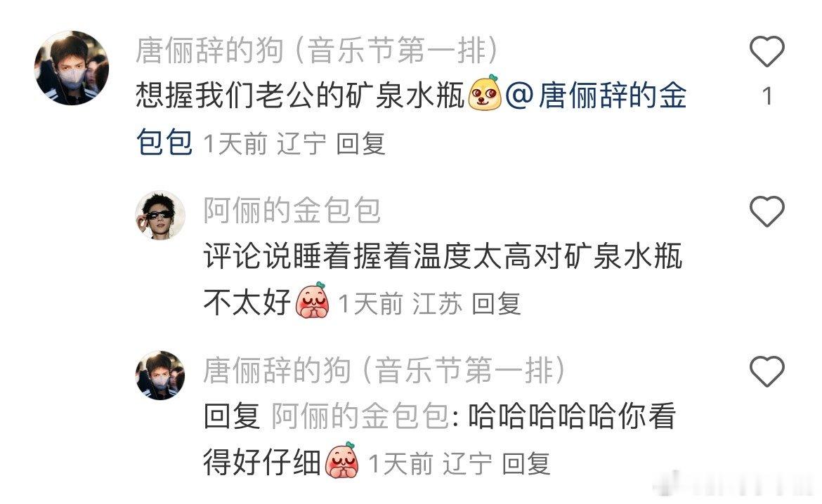Click the like count 1 under the heart

tap(767, 96)
